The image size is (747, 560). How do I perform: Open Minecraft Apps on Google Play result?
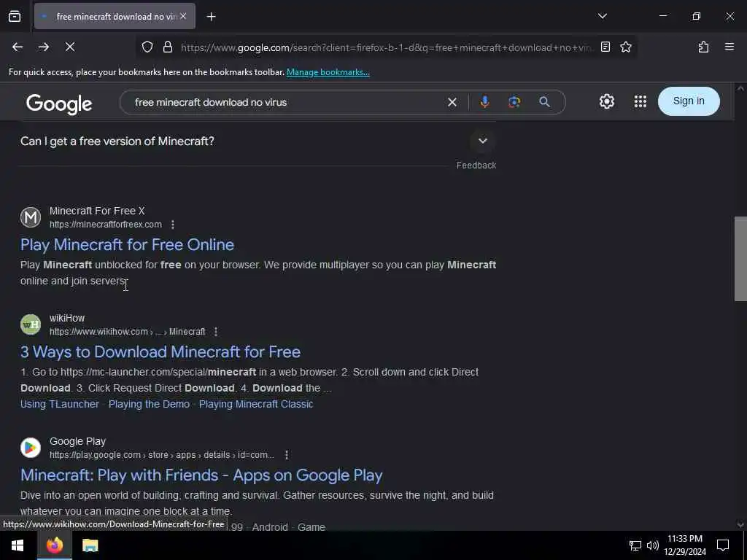coord(201,475)
